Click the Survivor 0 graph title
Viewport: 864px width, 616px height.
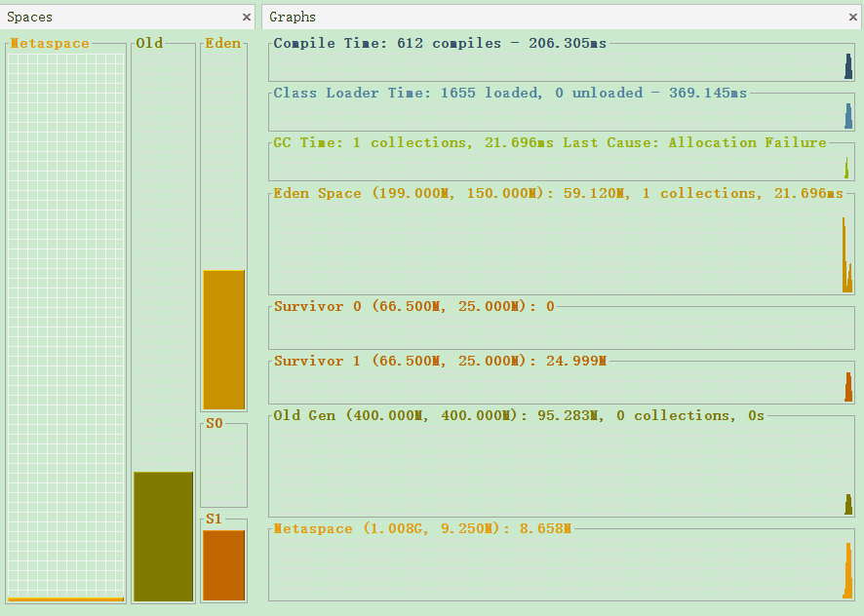413,306
